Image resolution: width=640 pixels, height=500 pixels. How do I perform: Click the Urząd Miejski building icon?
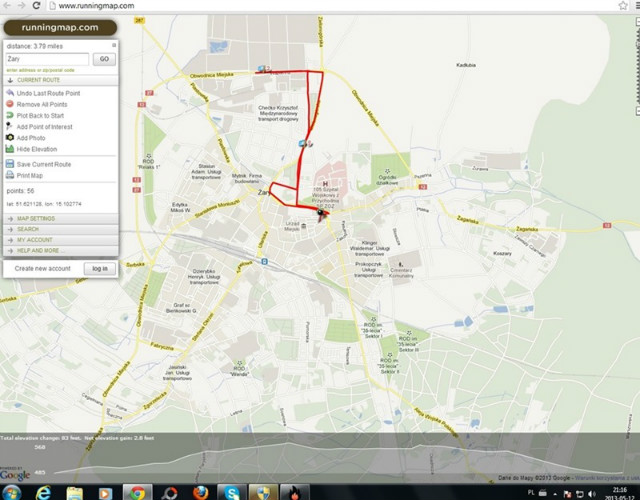click(304, 226)
